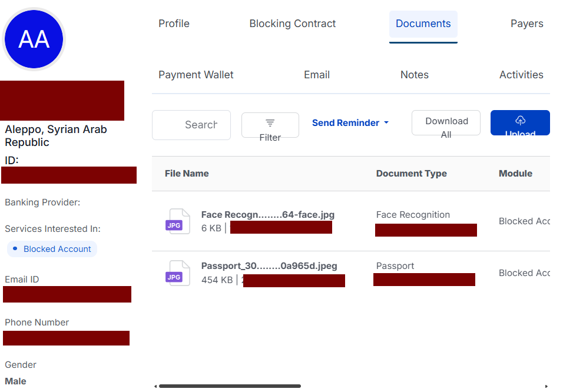Click the JPG icon for face recognition file

point(178,221)
